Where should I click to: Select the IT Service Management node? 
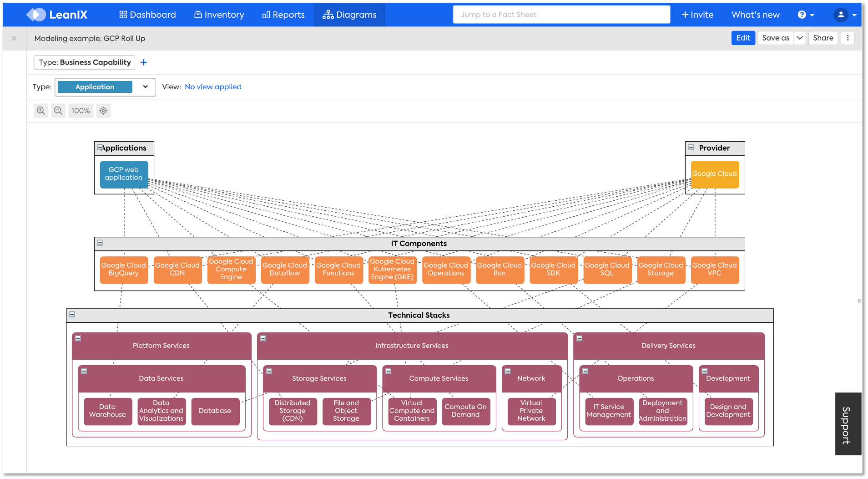coord(609,411)
